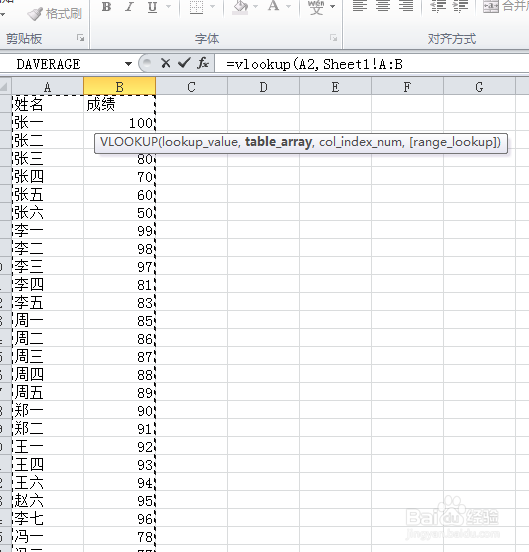529x552 pixels.
Task: Select the score cell 98
Action: (x=119, y=248)
